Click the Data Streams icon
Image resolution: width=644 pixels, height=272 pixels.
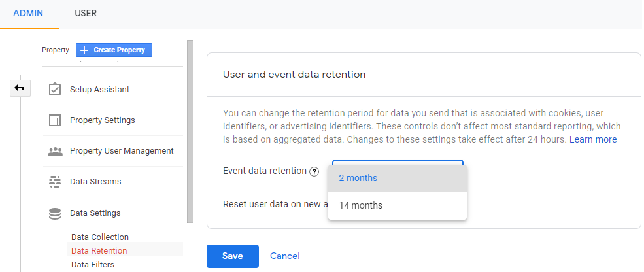pyautogui.click(x=56, y=182)
